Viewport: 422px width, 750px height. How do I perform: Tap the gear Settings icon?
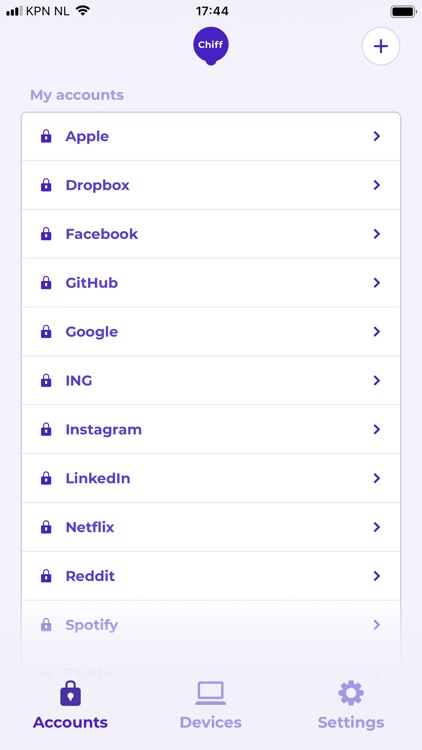[x=351, y=693]
